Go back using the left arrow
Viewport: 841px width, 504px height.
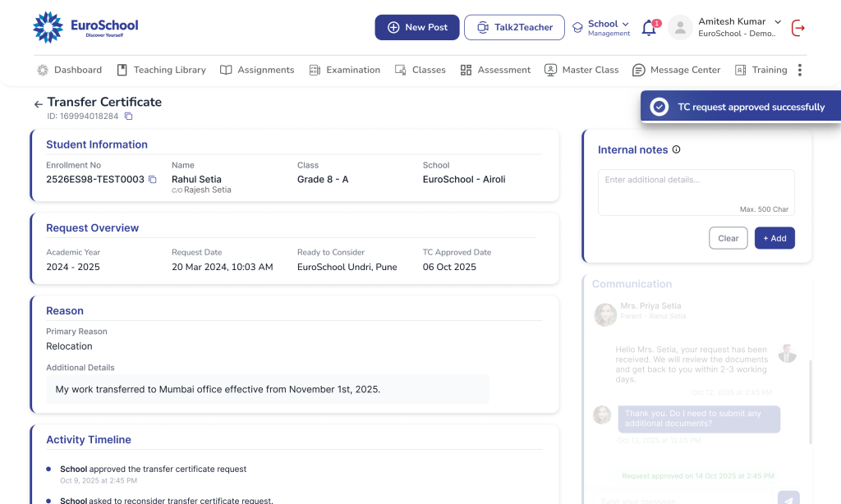[x=38, y=104]
